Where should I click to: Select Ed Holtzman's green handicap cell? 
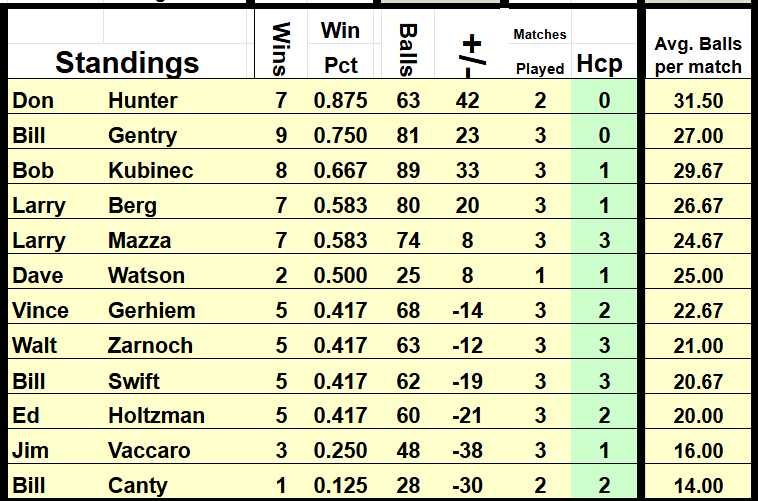tap(604, 415)
